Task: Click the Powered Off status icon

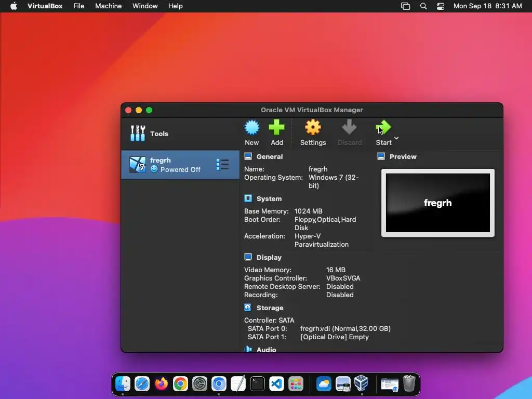Action: pos(154,169)
